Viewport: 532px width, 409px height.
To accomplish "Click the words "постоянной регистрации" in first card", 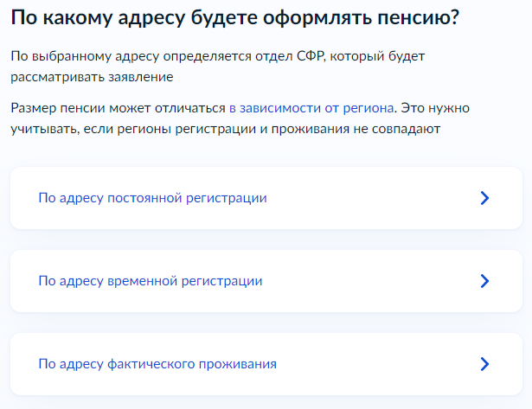I will (186, 198).
